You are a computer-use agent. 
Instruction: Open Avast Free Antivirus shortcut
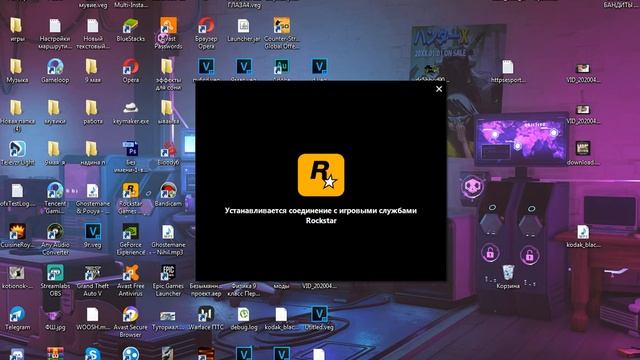pyautogui.click(x=131, y=280)
